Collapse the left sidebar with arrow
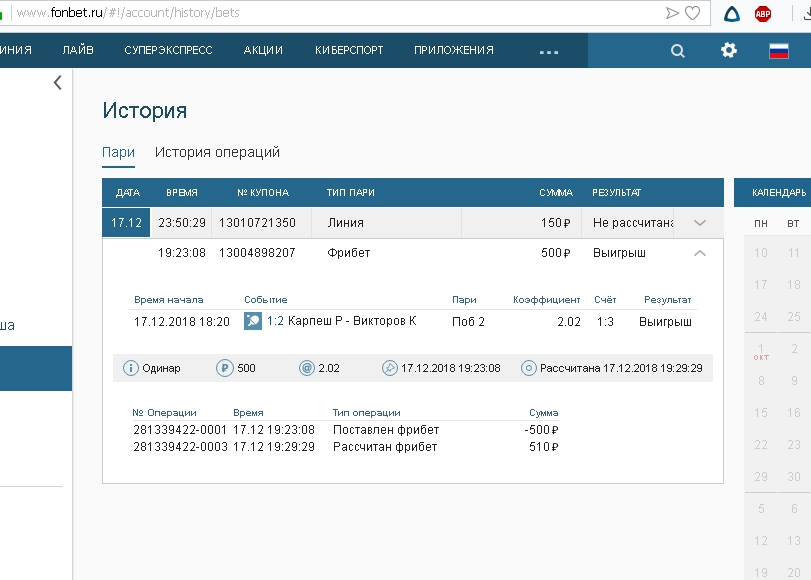The height and width of the screenshot is (580, 811). [x=57, y=83]
